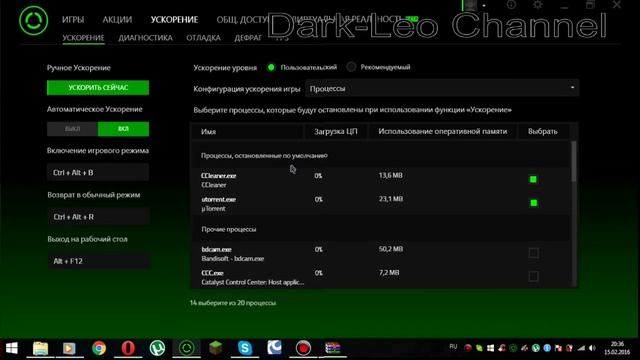The width and height of the screenshot is (640, 360).
Task: Switch automatic acceleration to ВКЛ
Action: coord(123,129)
